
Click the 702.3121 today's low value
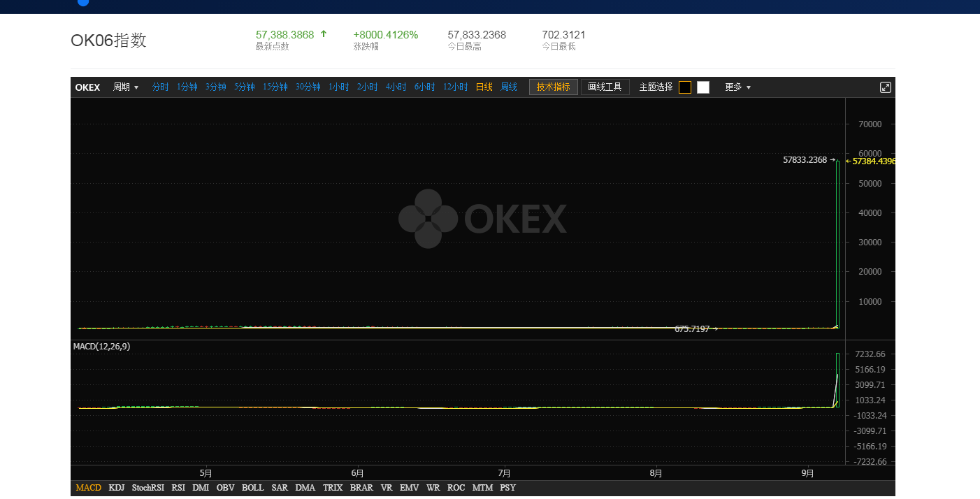pos(563,34)
